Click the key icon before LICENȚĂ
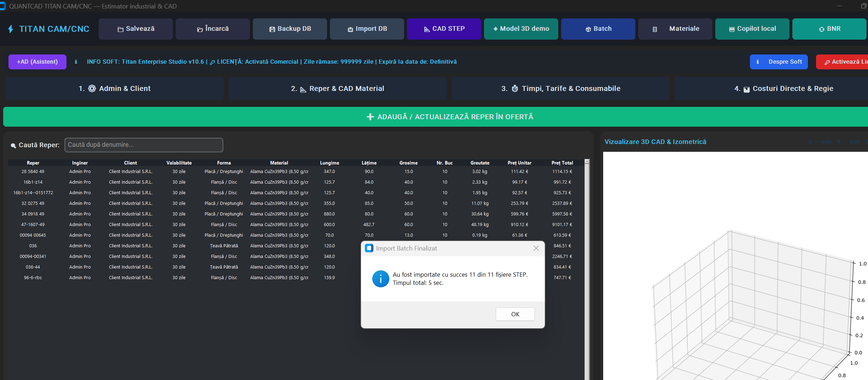 click(212, 62)
